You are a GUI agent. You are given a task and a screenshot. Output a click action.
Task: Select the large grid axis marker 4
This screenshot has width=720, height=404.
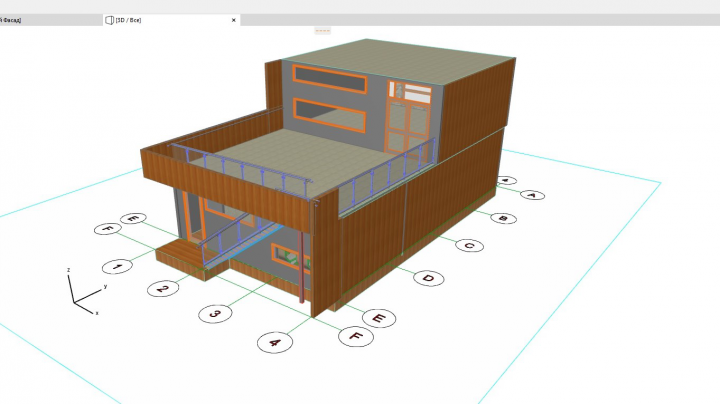pyautogui.click(x=275, y=342)
